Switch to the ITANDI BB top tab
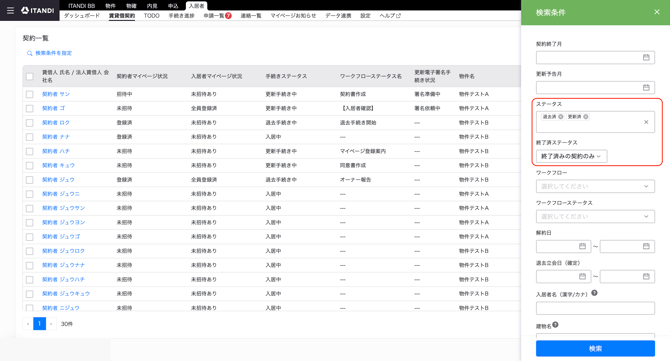The image size is (670, 361). [x=82, y=6]
